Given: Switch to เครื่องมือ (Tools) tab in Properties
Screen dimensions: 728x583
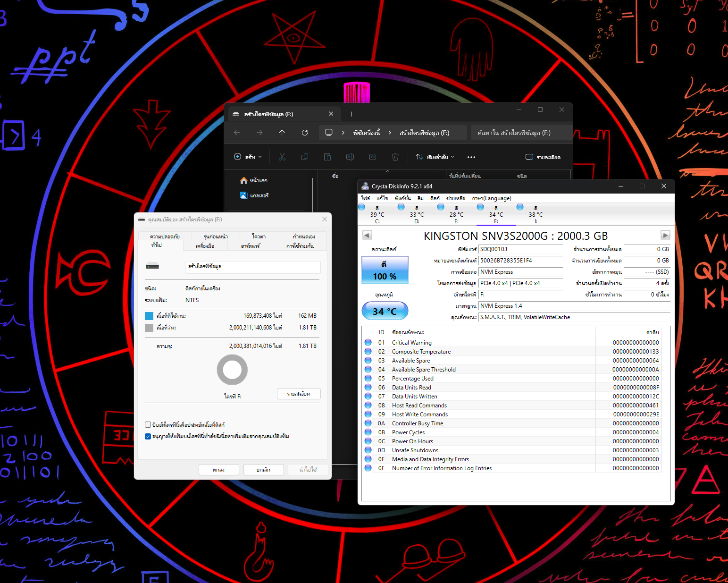Looking at the screenshot, I should (x=205, y=245).
